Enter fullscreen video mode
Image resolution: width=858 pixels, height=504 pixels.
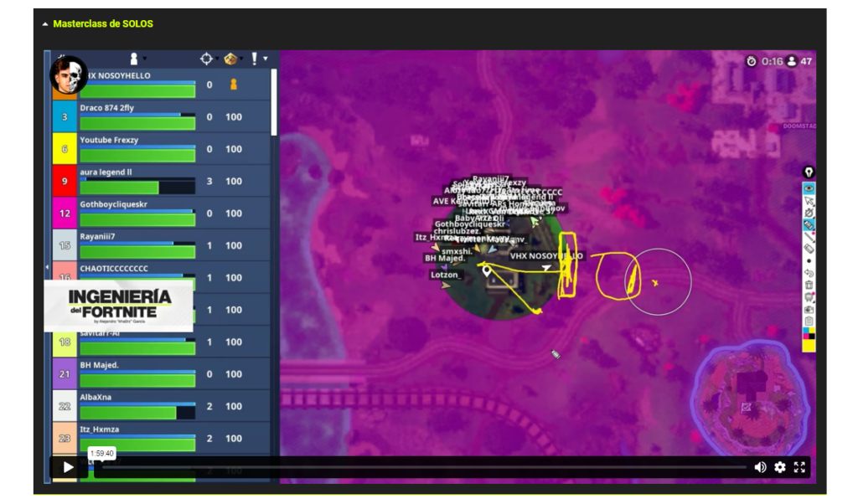[x=799, y=467]
